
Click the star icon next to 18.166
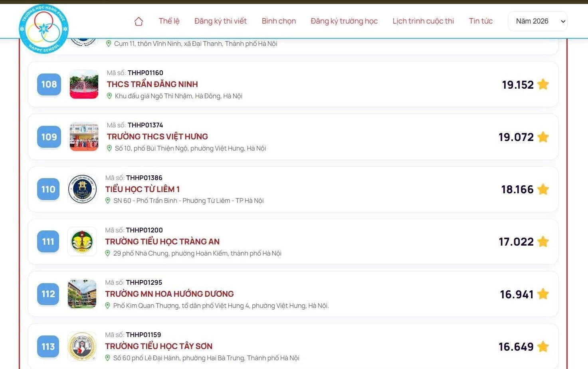[x=543, y=189]
